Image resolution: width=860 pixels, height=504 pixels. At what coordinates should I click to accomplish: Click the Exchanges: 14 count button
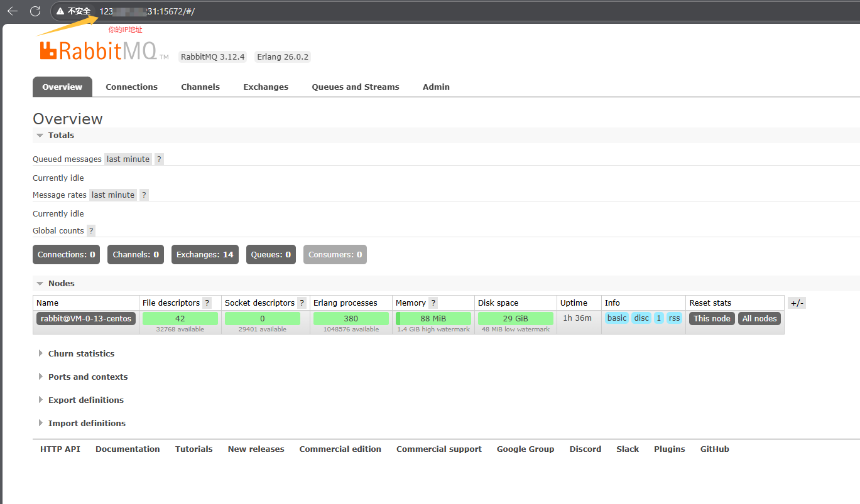(x=205, y=254)
